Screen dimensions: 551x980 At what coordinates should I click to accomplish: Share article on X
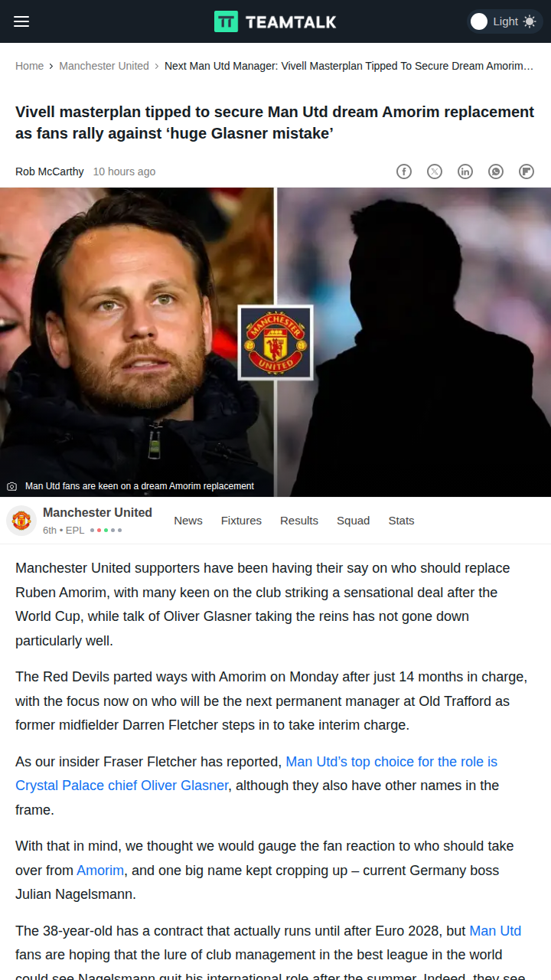(435, 171)
